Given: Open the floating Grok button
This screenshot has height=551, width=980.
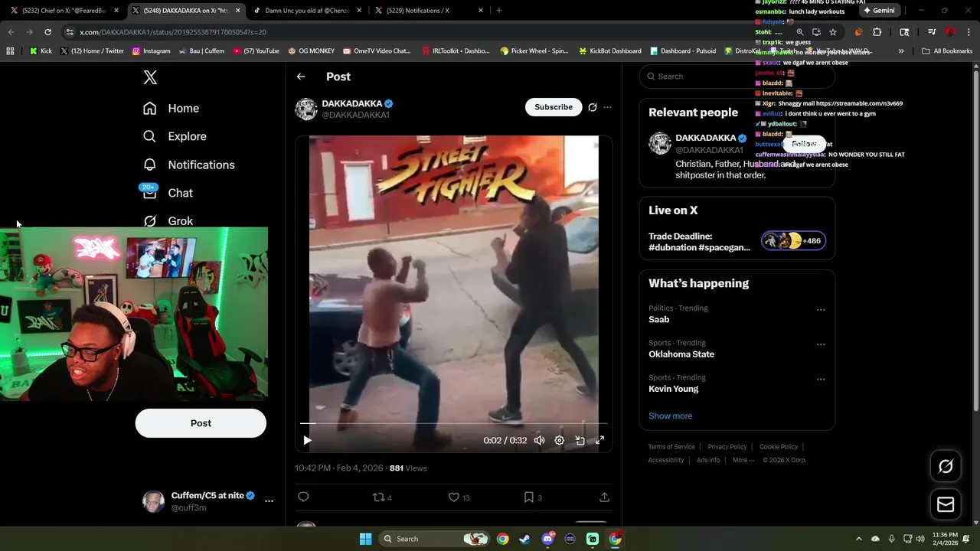Looking at the screenshot, I should pos(946,466).
